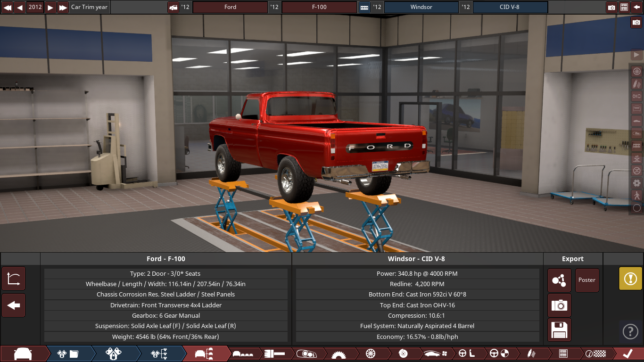Open the safety and driving aids tab

click(499, 354)
